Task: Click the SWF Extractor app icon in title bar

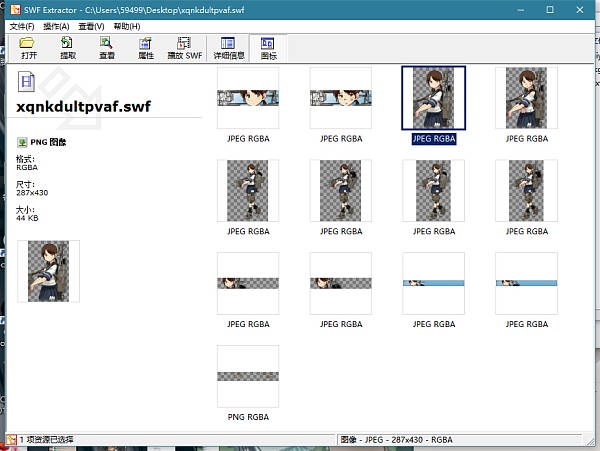Action: coord(16,10)
